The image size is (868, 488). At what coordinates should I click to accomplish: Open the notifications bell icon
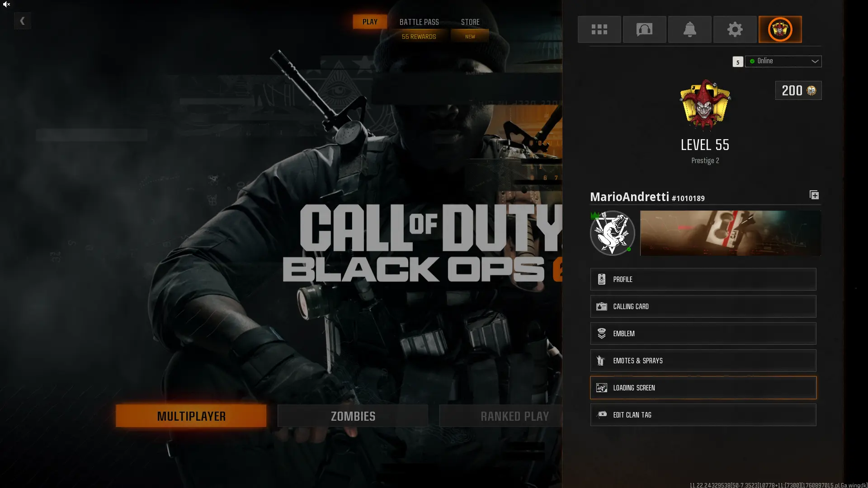click(689, 29)
